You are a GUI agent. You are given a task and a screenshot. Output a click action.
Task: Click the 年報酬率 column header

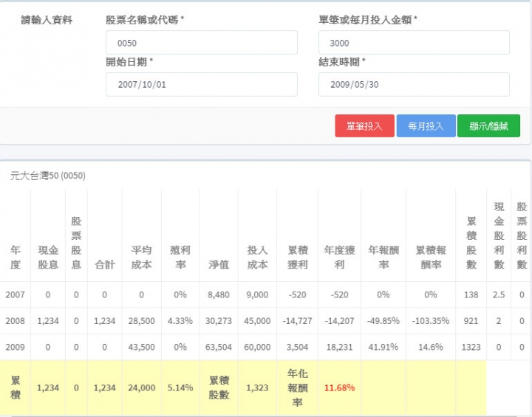pos(383,258)
